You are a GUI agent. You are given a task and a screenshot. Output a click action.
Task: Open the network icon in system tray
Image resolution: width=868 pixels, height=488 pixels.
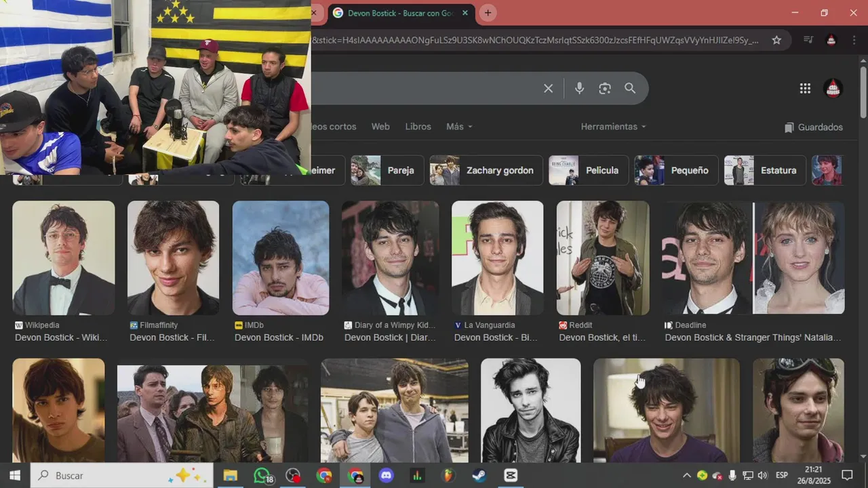[747, 475]
